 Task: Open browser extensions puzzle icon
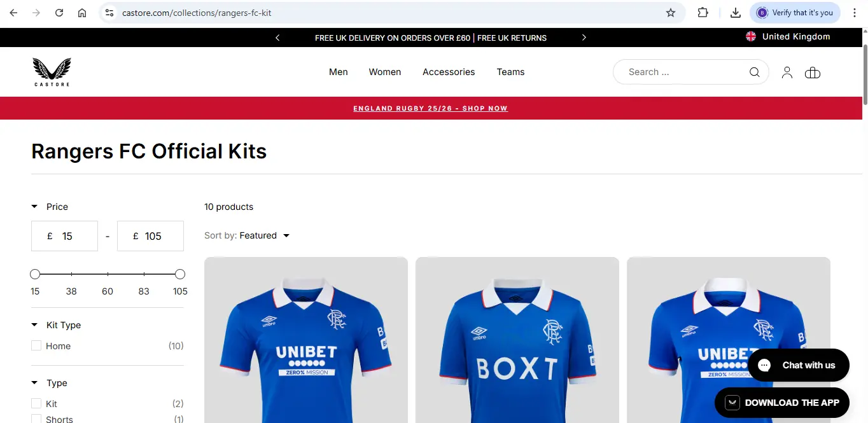703,13
